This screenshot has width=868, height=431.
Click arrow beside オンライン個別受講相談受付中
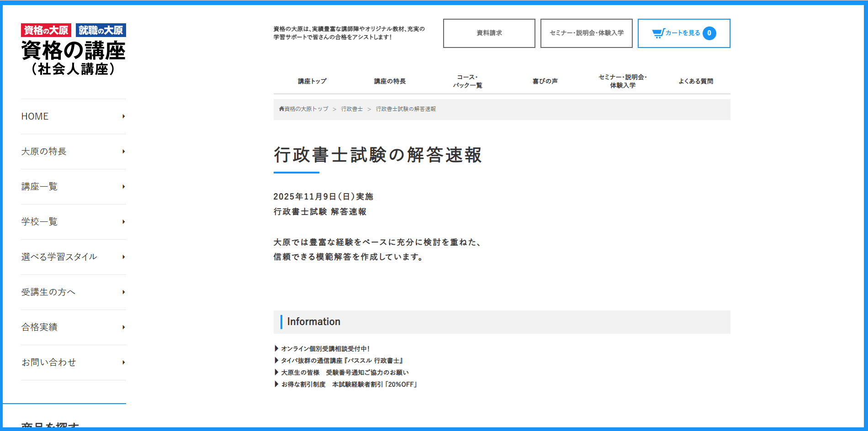[276, 348]
